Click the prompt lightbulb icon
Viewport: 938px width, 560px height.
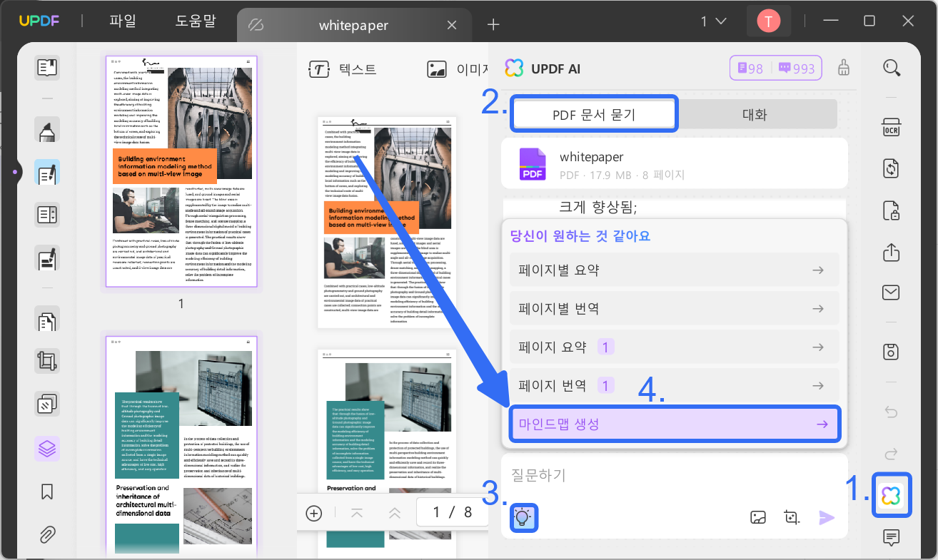tap(524, 517)
